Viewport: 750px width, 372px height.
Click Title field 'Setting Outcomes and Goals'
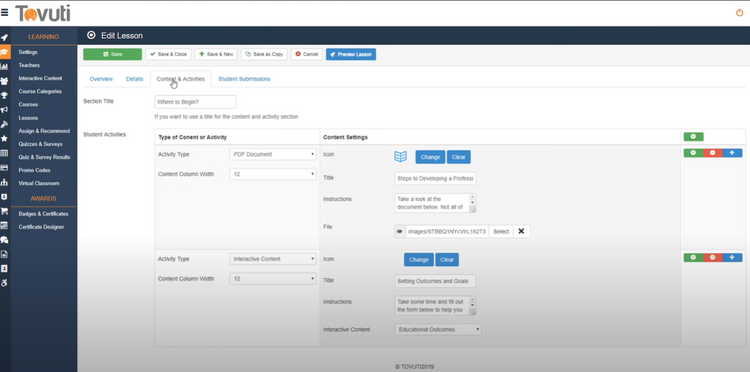click(435, 281)
